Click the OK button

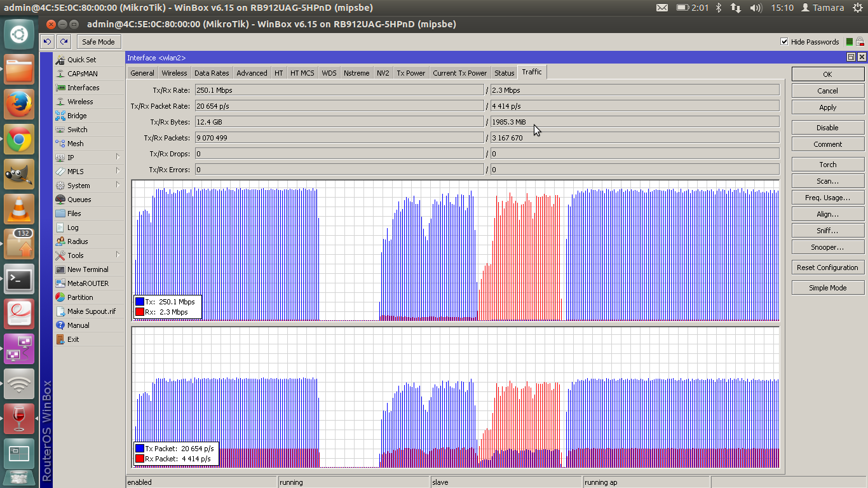click(x=827, y=74)
